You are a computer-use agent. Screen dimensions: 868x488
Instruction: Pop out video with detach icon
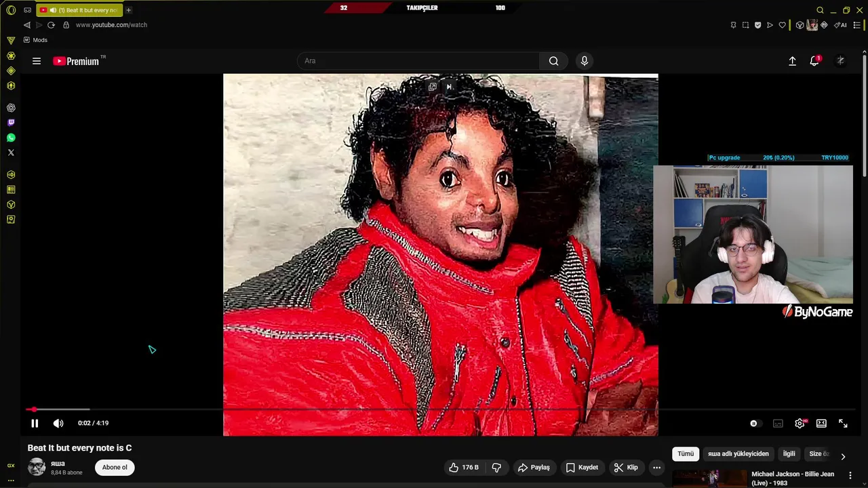433,87
